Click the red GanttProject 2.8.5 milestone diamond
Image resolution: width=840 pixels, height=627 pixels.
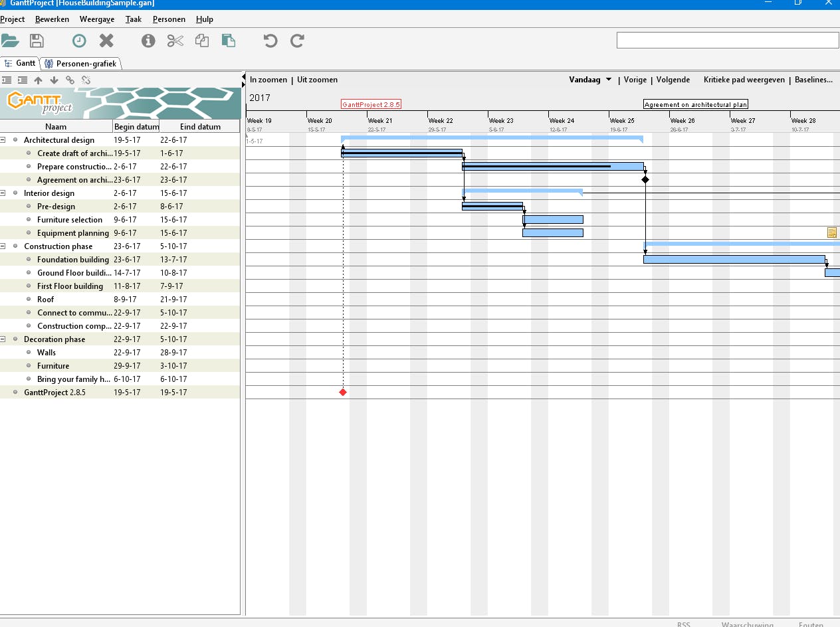[343, 393]
